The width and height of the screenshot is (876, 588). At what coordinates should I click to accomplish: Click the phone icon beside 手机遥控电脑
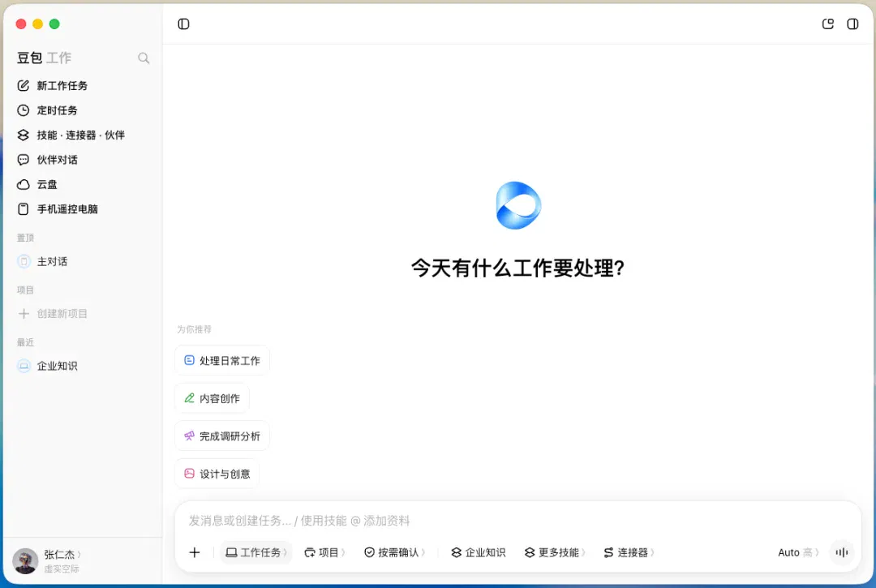click(23, 209)
